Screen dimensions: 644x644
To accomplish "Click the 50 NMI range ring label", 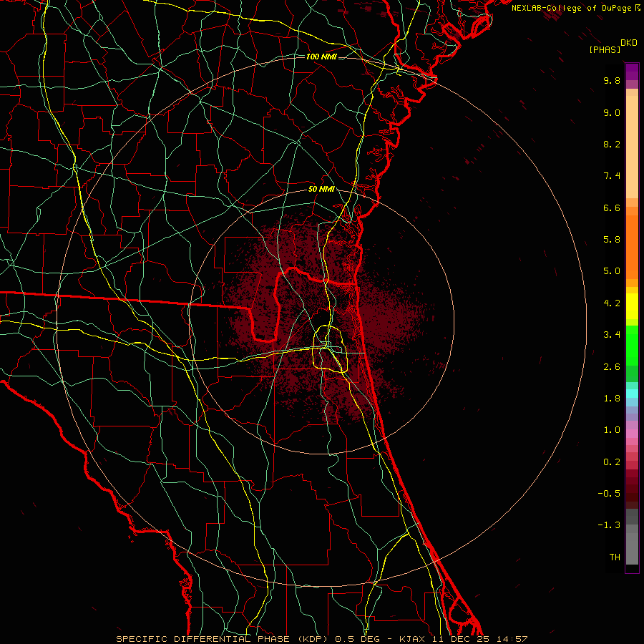I will click(321, 190).
